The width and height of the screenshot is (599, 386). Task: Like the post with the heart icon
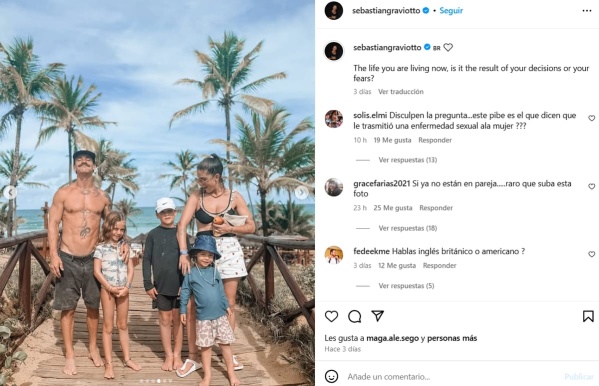point(331,316)
